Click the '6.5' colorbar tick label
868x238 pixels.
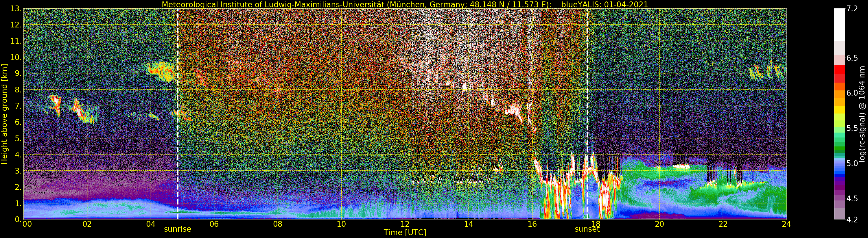pos(852,58)
